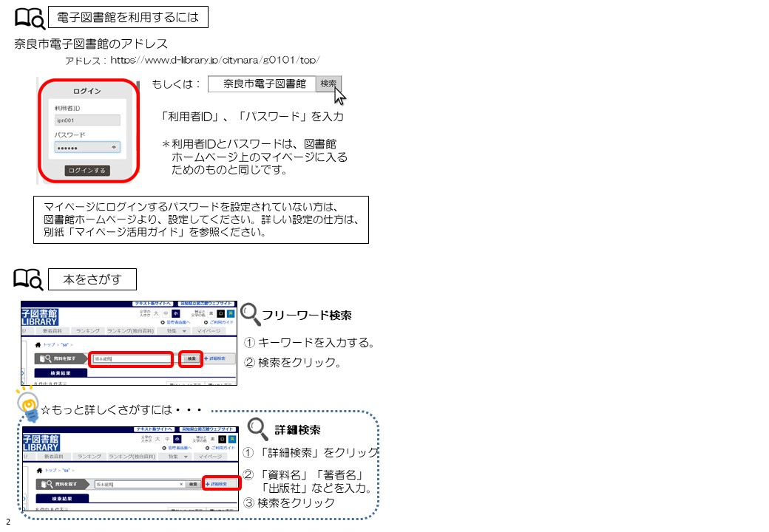Pick the blue color scheme swatch in the free-word screenshot

[230, 315]
